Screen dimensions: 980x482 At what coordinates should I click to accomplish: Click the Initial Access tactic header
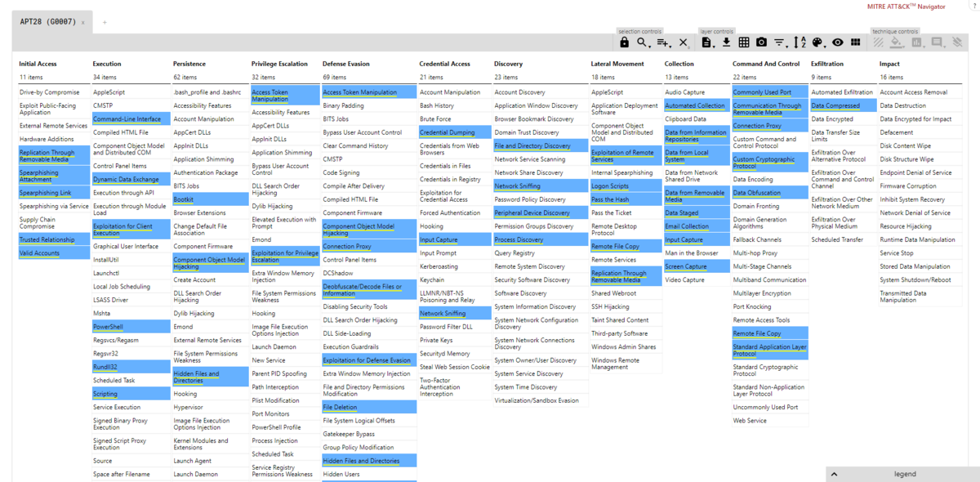(x=38, y=64)
